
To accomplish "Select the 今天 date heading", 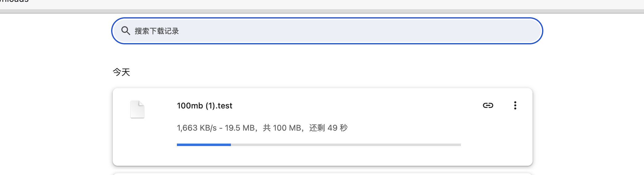I will point(121,72).
